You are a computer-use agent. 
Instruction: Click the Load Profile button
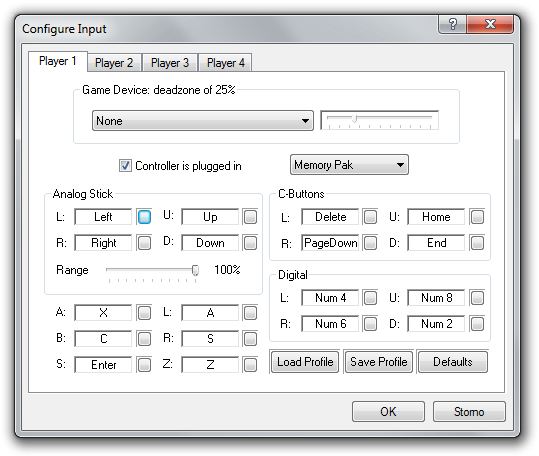305,362
